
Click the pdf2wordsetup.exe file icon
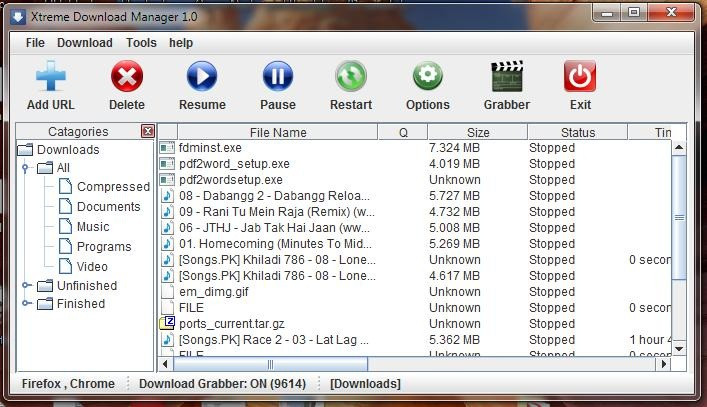(x=167, y=179)
